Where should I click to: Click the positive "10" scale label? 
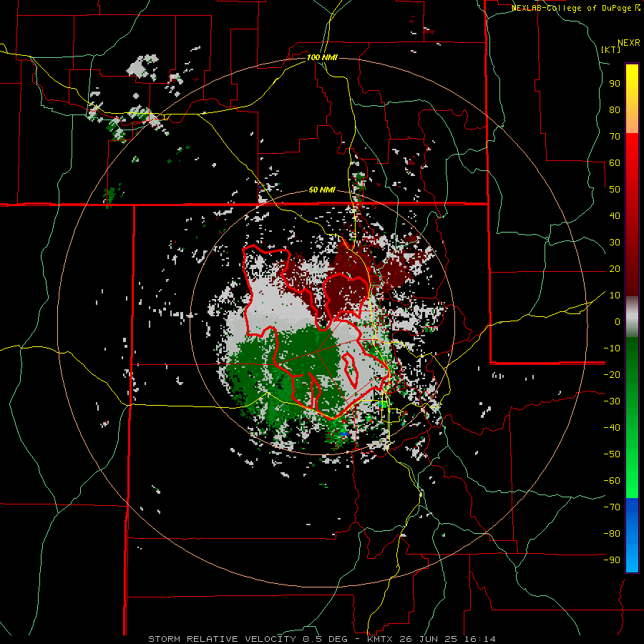[x=615, y=296]
